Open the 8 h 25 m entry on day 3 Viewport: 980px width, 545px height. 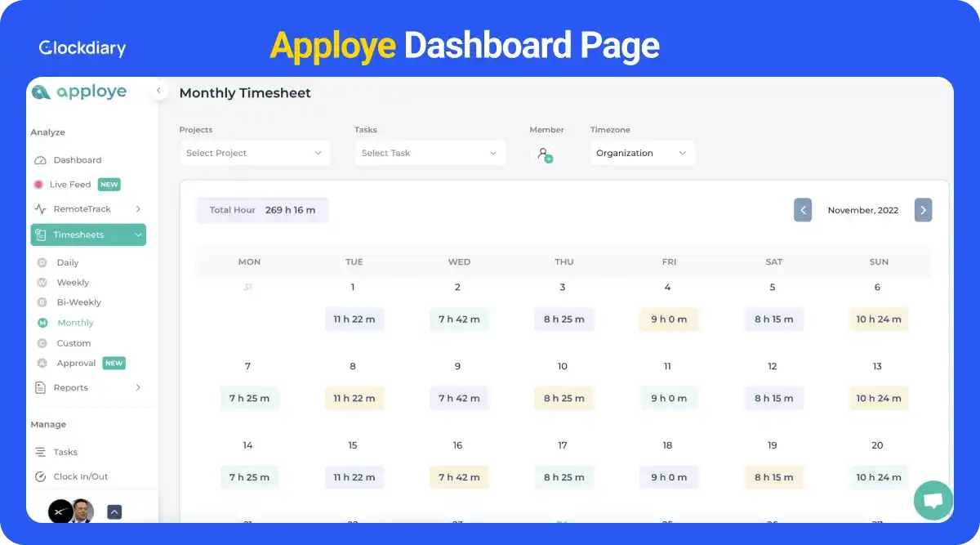pyautogui.click(x=564, y=319)
